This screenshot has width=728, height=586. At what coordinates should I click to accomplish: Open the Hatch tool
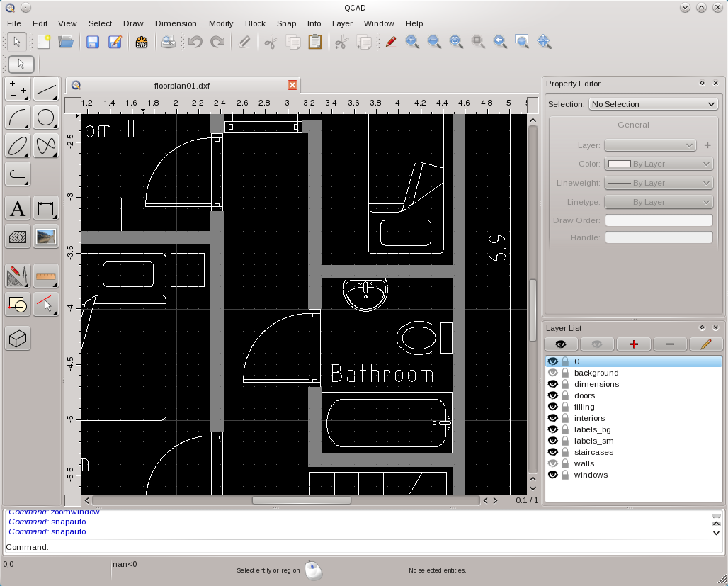[17, 237]
